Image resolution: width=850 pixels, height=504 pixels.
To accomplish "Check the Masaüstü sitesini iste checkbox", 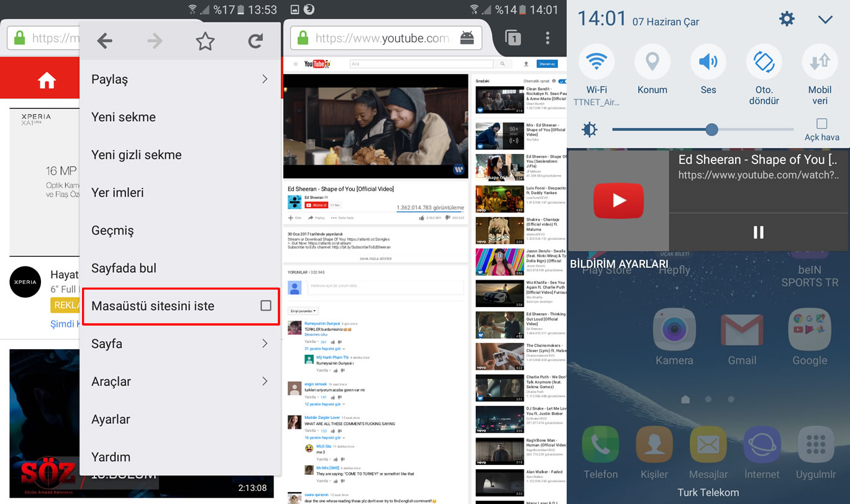I will tap(266, 306).
